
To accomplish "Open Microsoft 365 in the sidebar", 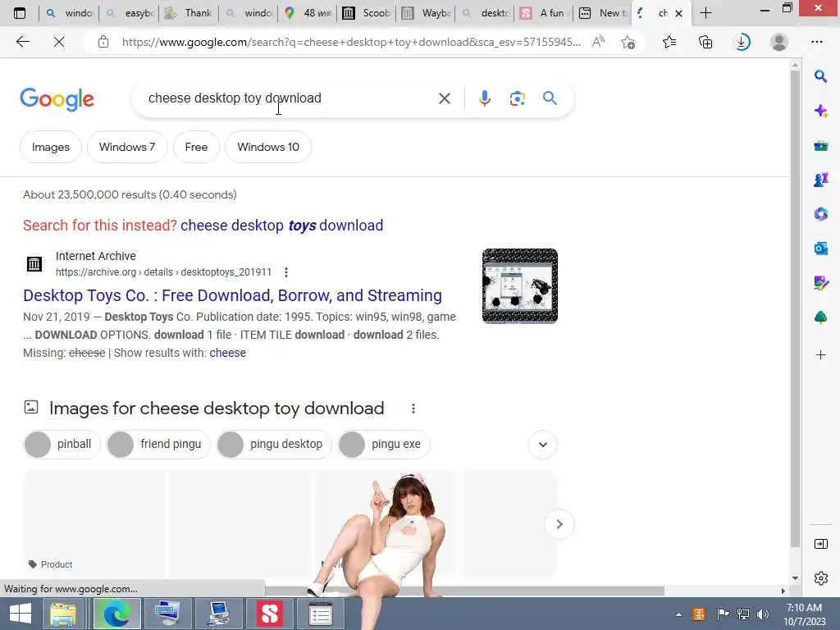I will click(820, 214).
